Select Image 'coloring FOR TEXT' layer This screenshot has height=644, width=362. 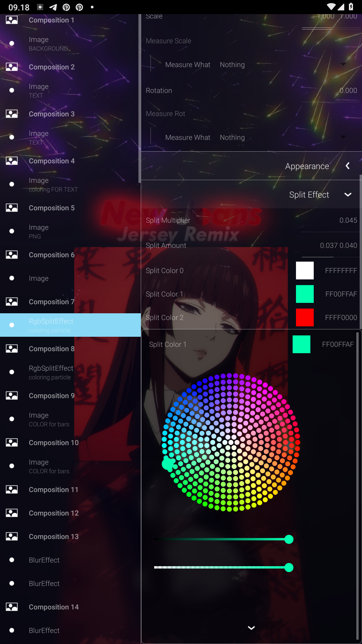point(70,184)
